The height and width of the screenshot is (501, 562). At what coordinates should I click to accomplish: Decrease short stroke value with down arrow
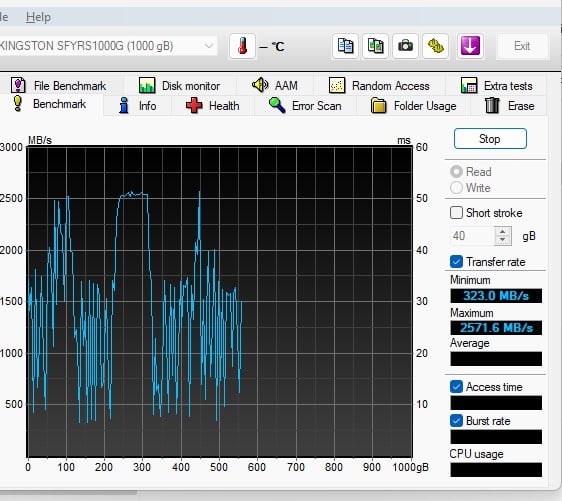click(x=503, y=240)
